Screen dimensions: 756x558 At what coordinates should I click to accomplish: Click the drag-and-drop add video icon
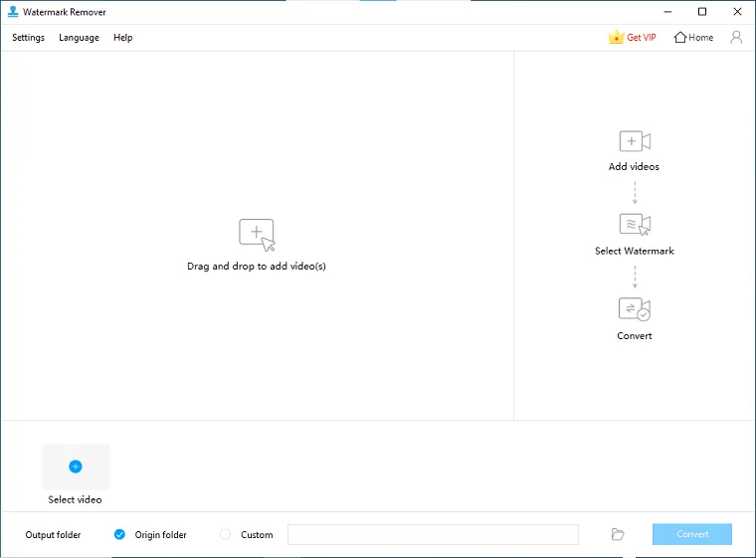coord(257,235)
